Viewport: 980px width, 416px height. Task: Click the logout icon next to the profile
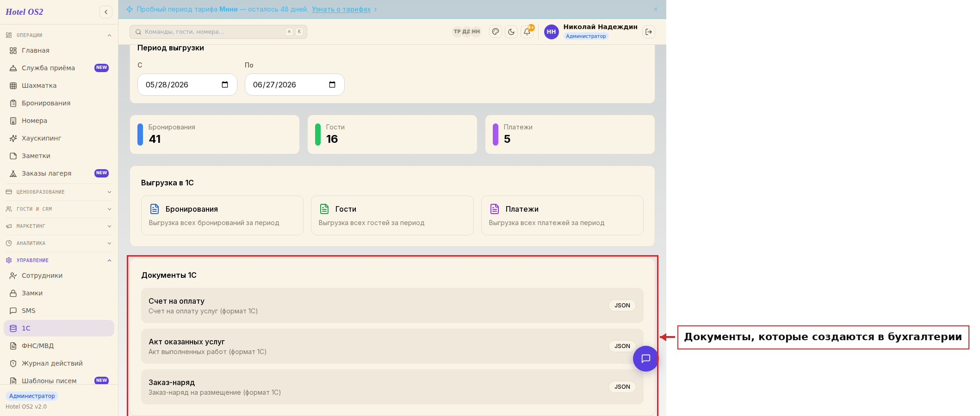pos(649,32)
